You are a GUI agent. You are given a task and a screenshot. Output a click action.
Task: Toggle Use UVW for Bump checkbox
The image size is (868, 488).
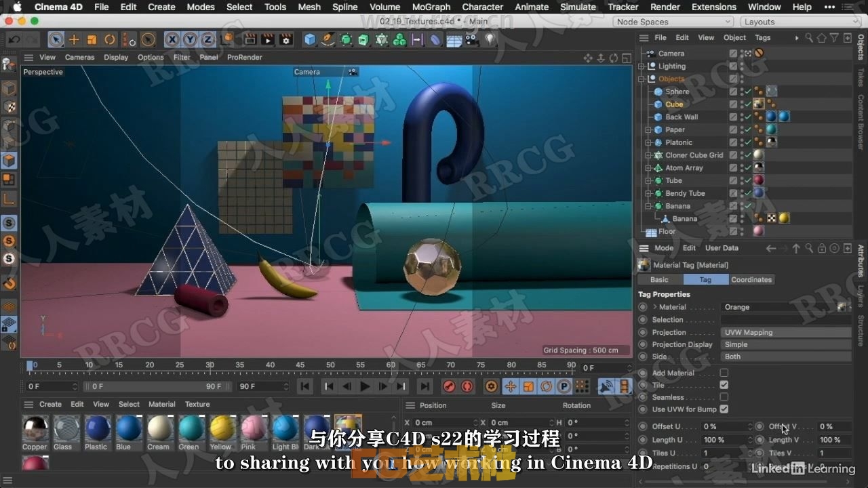click(724, 409)
